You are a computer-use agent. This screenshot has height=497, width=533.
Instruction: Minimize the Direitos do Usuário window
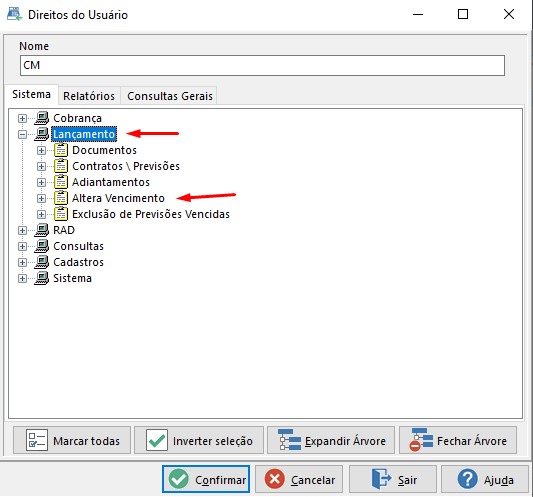[418, 14]
